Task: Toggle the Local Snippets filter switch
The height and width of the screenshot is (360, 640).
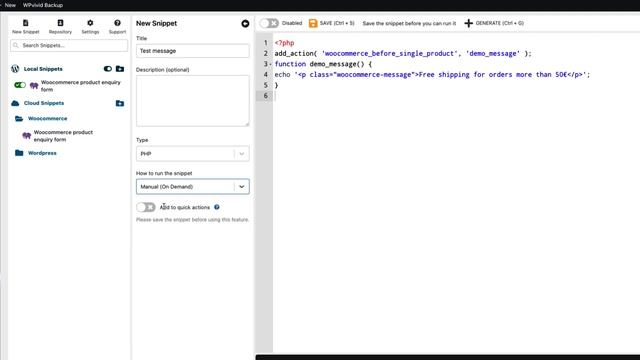Action: pos(108,69)
